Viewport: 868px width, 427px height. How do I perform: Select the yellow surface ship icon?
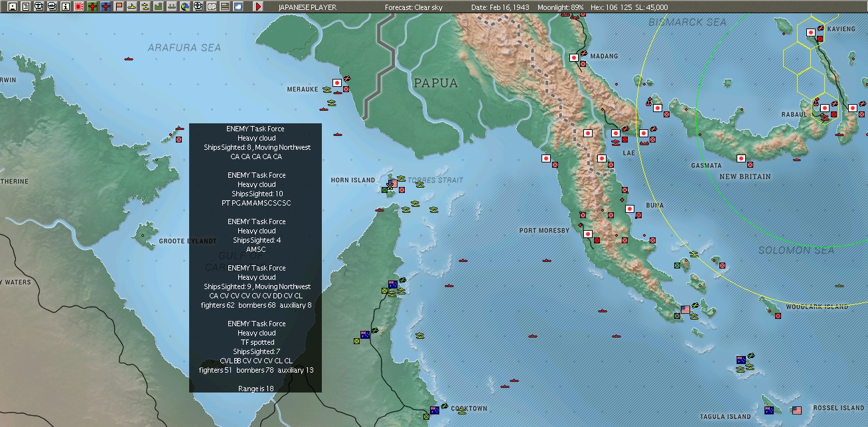pos(130,7)
